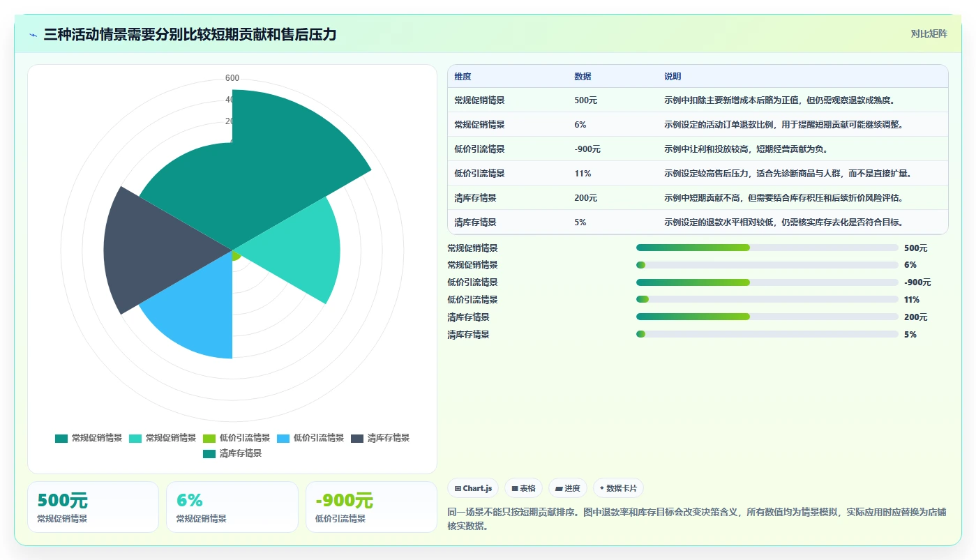Select the 200元 table cell
The height and width of the screenshot is (560, 976).
coord(586,198)
